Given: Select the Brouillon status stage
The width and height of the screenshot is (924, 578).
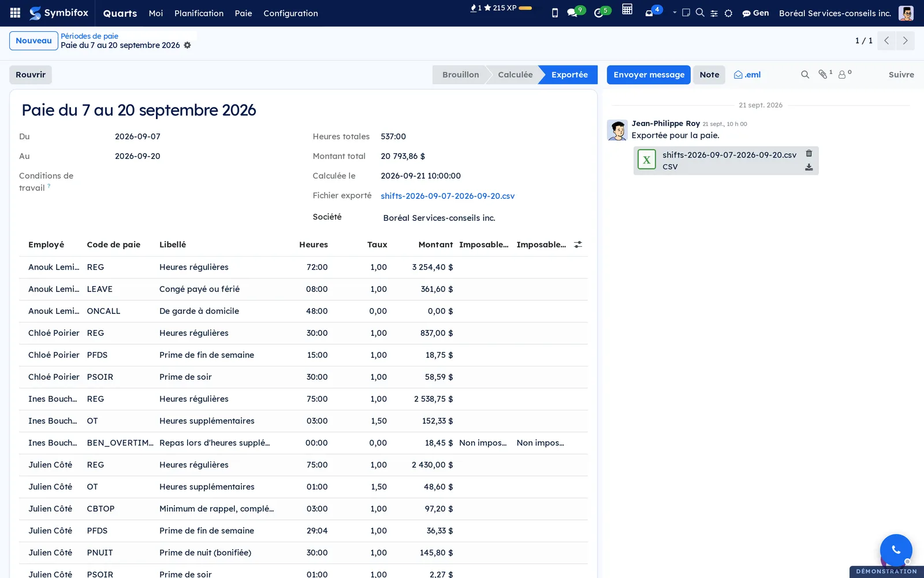Looking at the screenshot, I should pos(460,75).
